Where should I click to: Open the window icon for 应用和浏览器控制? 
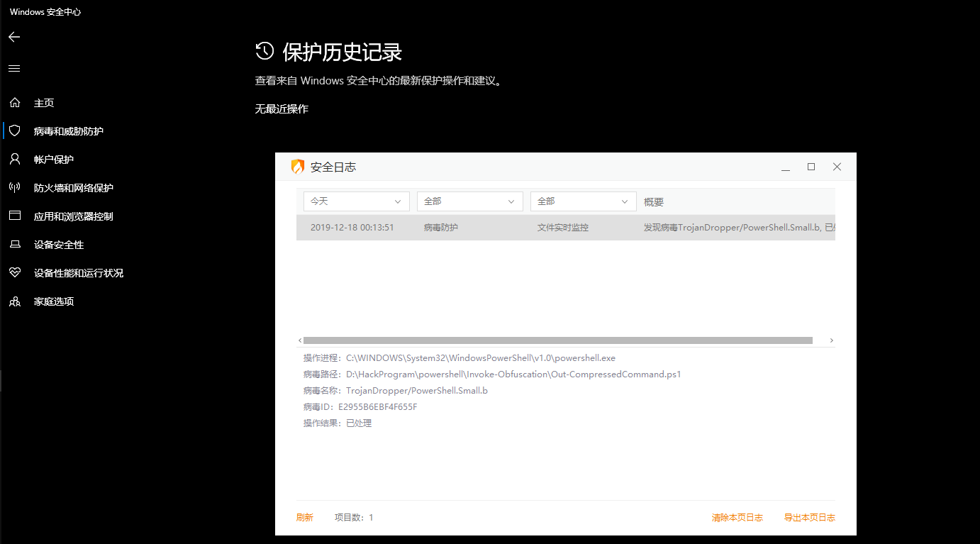[x=15, y=216]
